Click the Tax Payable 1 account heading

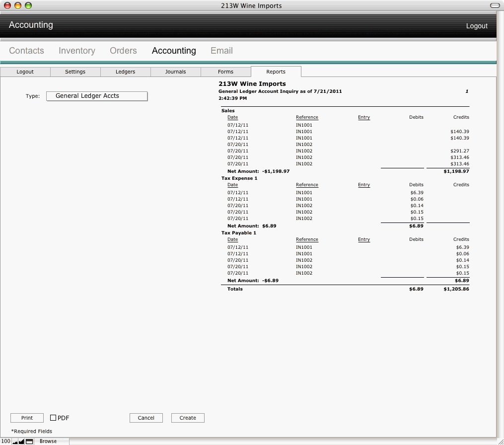point(238,233)
